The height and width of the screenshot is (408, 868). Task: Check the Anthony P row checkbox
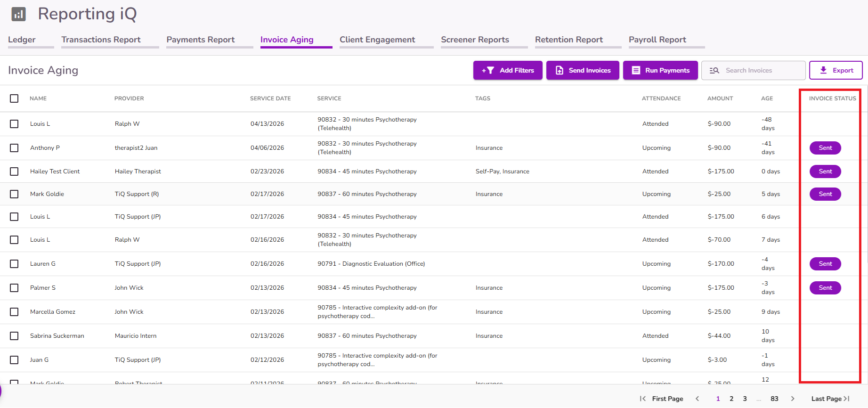[x=14, y=148]
